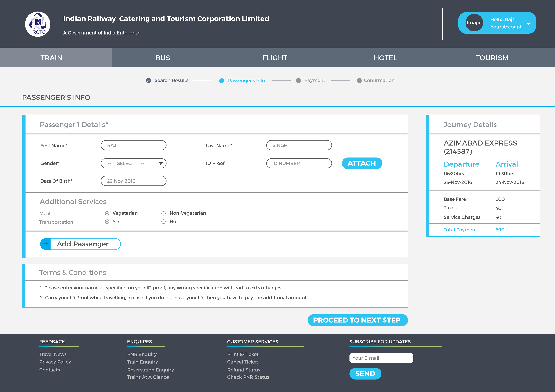Click the Total Payment label
555x392 pixels.
pos(460,230)
